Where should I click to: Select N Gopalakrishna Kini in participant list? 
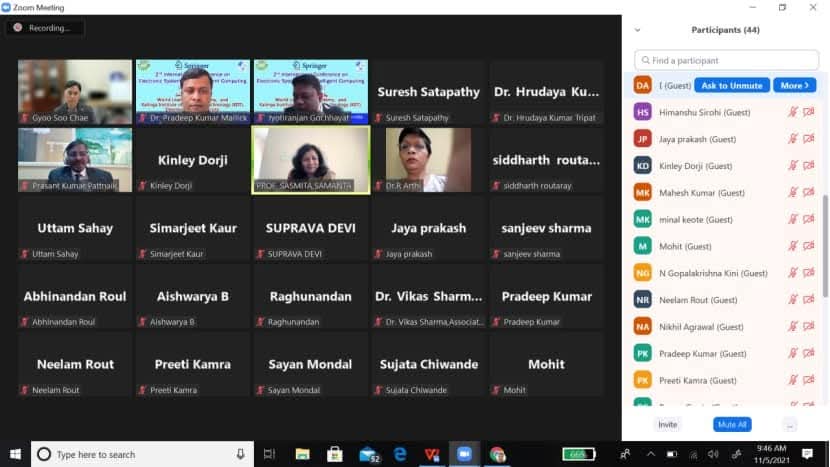pyautogui.click(x=710, y=273)
